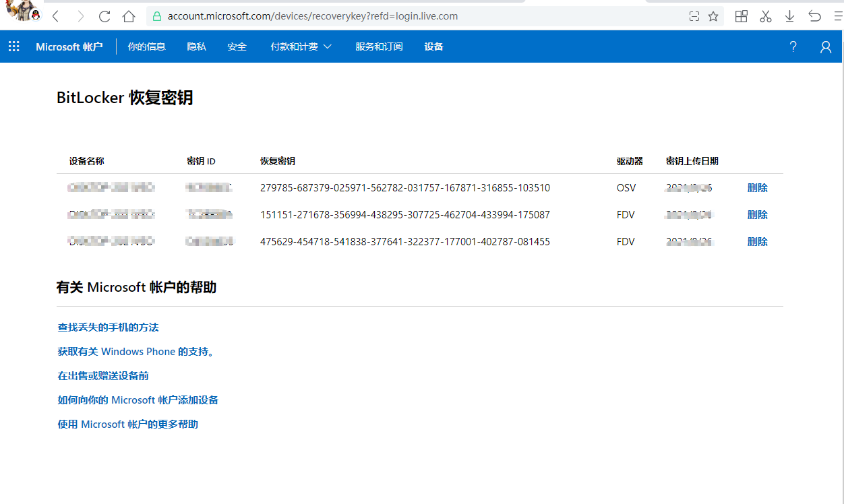Click the recovery key beginning 151151-271678
The height and width of the screenshot is (504, 844).
click(x=405, y=215)
